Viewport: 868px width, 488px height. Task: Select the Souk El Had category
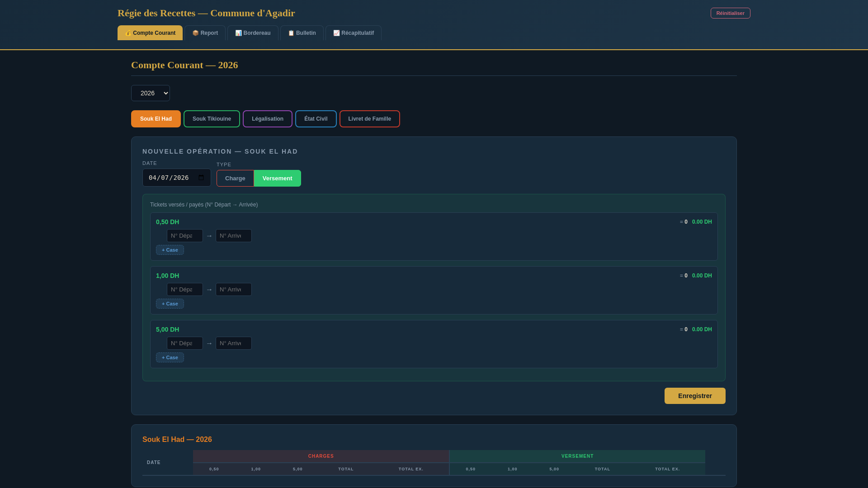click(x=156, y=119)
